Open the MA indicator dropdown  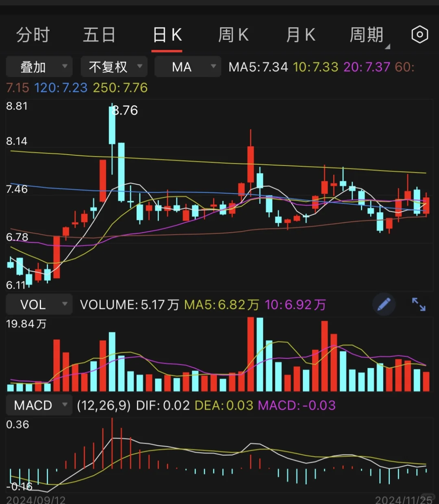point(188,67)
